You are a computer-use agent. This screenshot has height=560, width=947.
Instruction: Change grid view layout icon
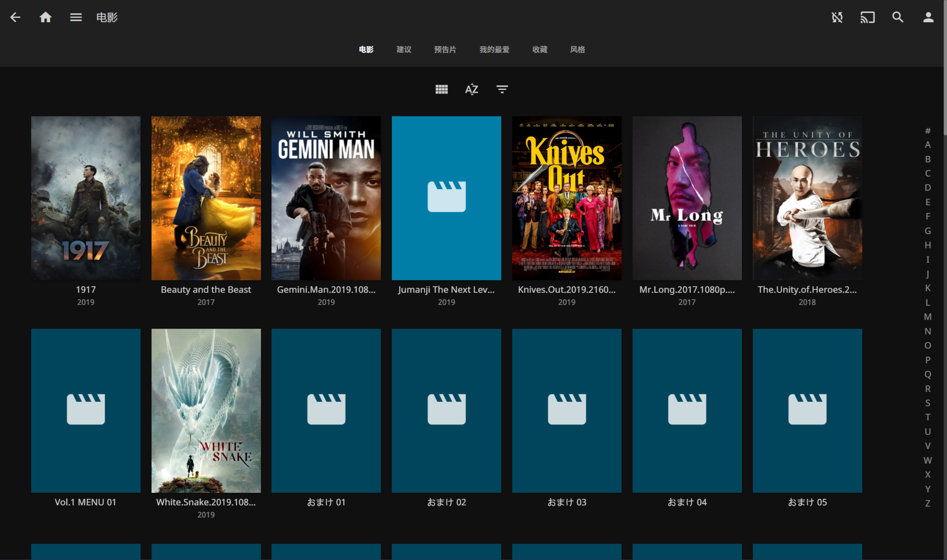click(x=441, y=89)
